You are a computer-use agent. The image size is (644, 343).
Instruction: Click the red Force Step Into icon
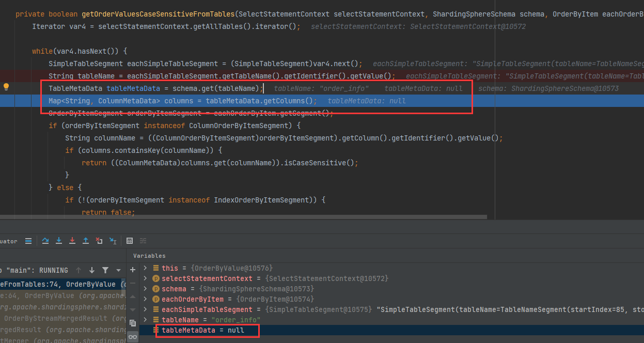[x=72, y=241]
